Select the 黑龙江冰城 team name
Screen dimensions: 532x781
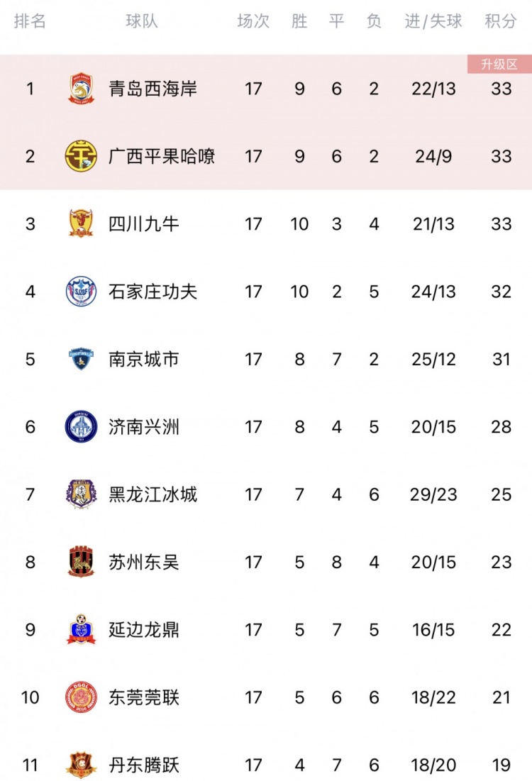coord(153,494)
